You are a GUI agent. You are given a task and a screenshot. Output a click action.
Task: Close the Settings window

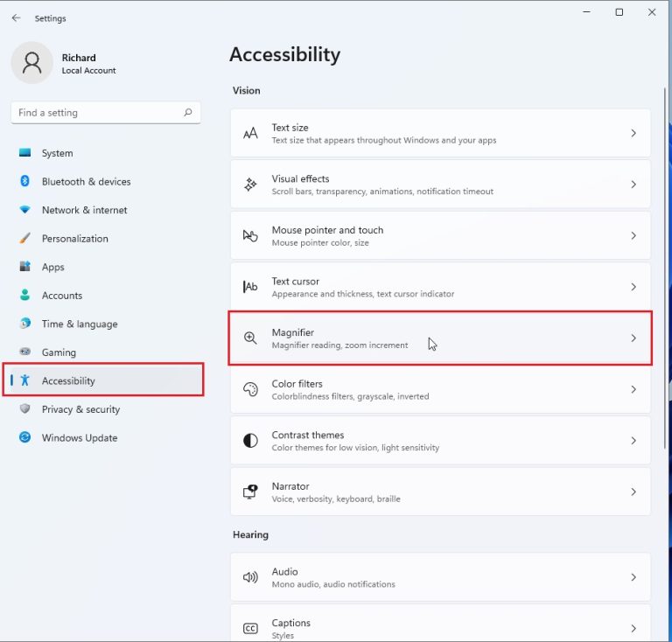(x=652, y=12)
